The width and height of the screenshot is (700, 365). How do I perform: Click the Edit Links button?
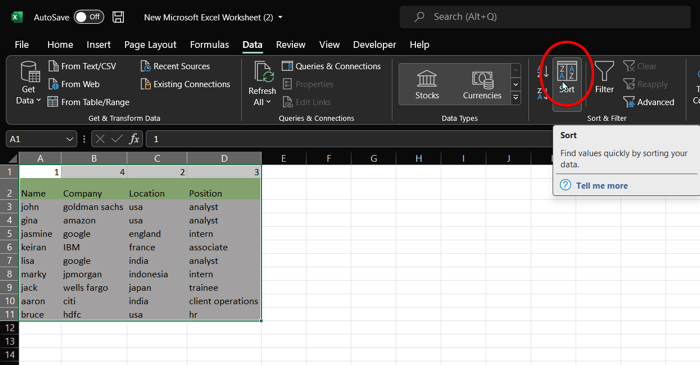pos(307,102)
